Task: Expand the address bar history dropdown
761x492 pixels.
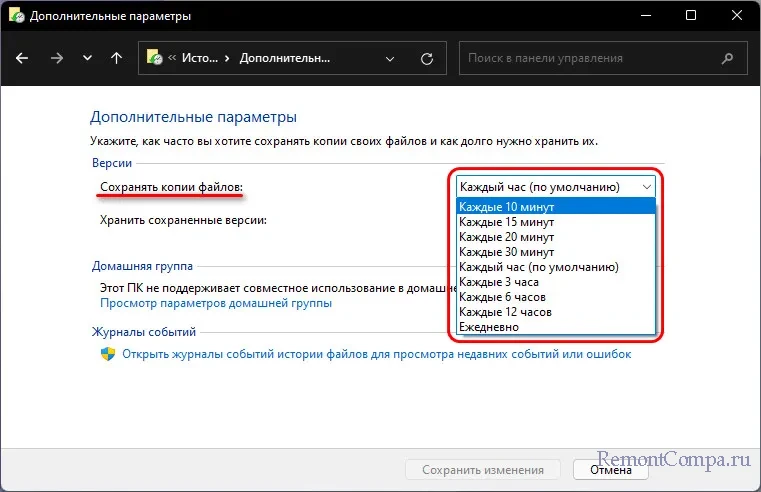Action: tap(392, 58)
